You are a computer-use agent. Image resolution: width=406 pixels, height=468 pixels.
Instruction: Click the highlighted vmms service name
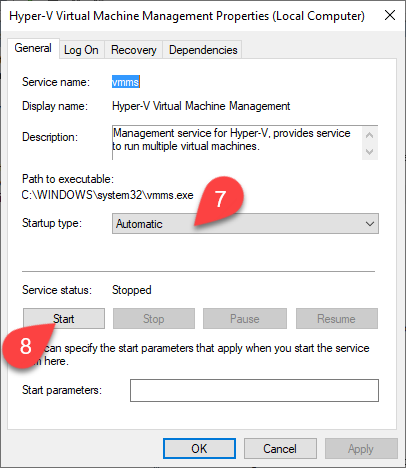126,82
